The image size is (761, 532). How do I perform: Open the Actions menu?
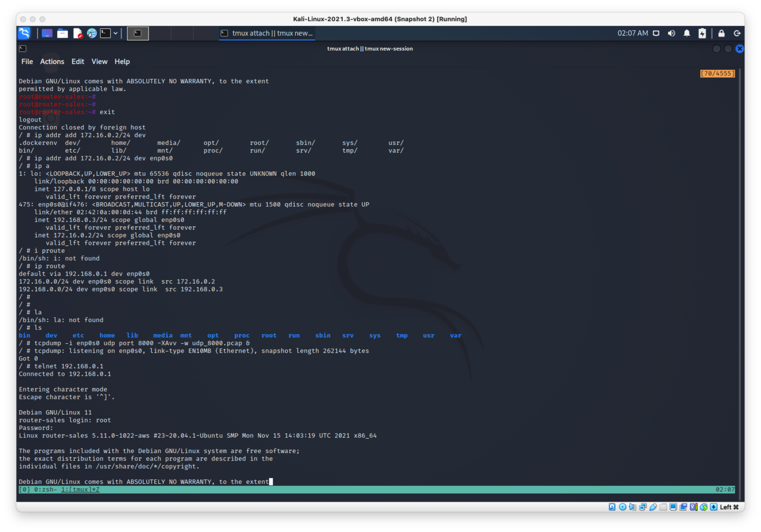tap(52, 62)
